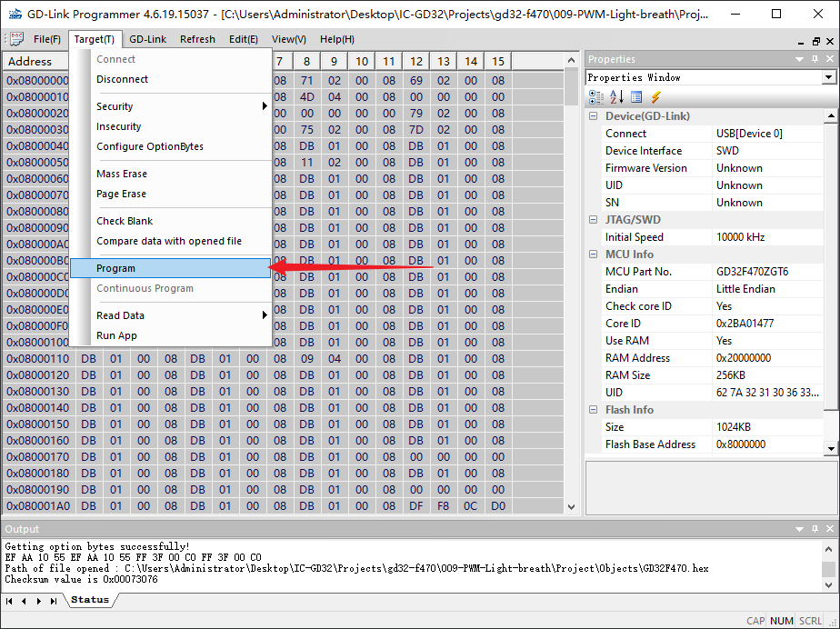Image resolution: width=840 pixels, height=629 pixels.
Task: Jump to first output tab arrow
Action: (9, 601)
